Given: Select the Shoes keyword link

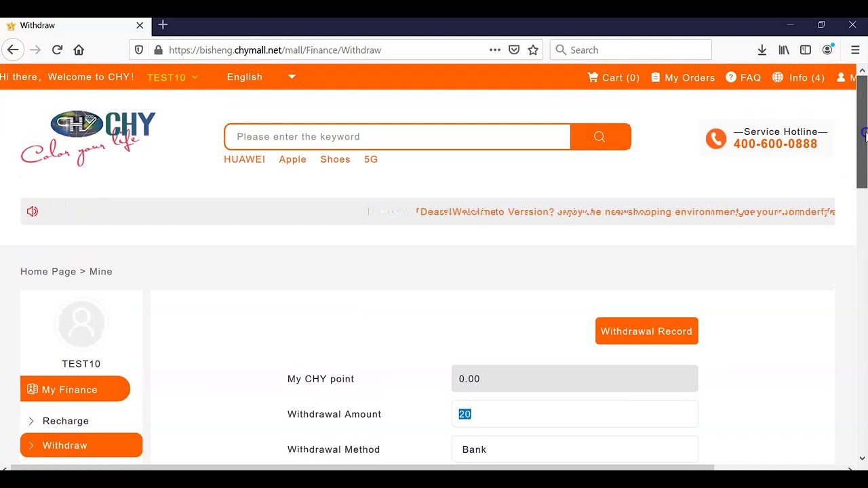Looking at the screenshot, I should [335, 159].
